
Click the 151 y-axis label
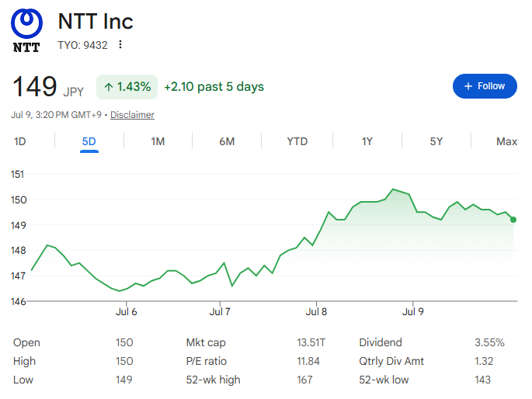(x=17, y=174)
